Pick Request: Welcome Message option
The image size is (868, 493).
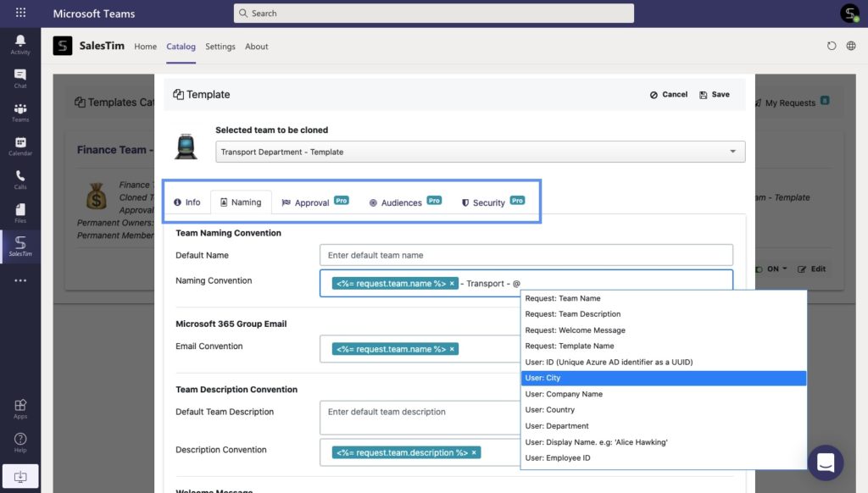click(663, 330)
